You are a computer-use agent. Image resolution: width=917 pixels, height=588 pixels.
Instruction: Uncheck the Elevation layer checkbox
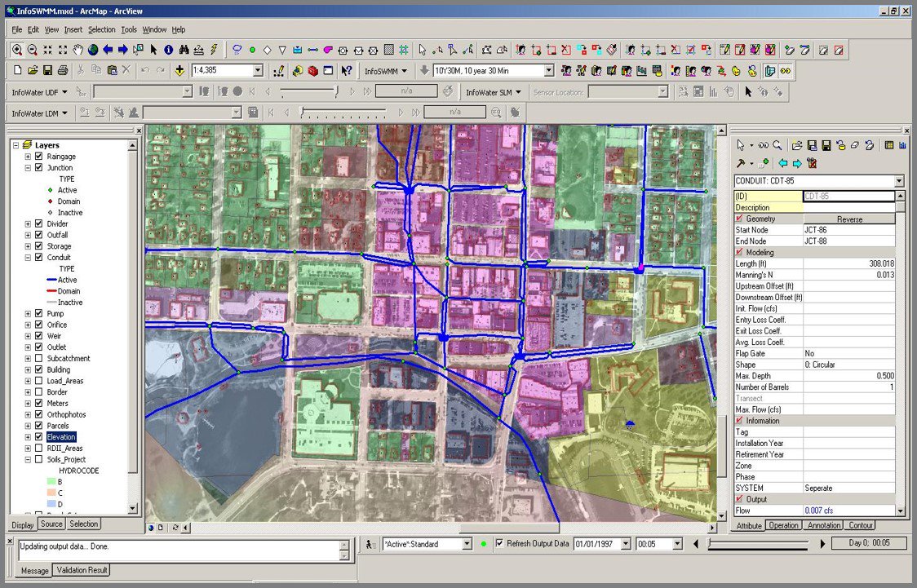tap(38, 436)
